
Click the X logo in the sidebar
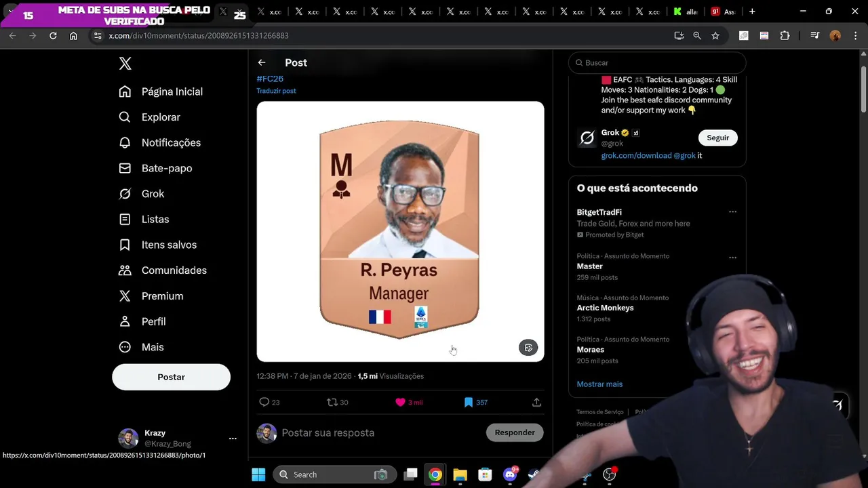coord(125,64)
